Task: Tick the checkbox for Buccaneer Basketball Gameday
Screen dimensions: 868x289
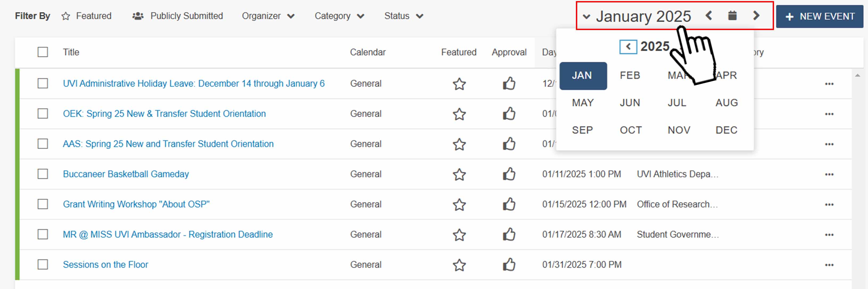Action: coord(42,174)
